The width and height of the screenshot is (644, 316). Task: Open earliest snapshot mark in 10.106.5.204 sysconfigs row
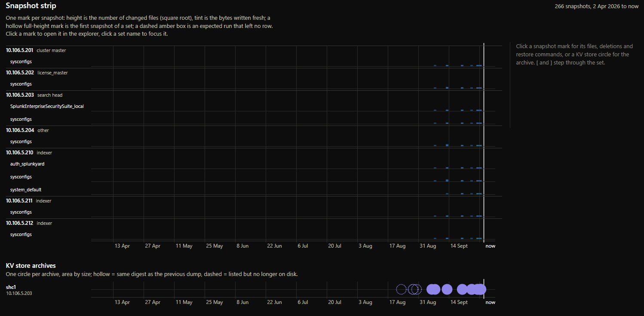(435, 145)
